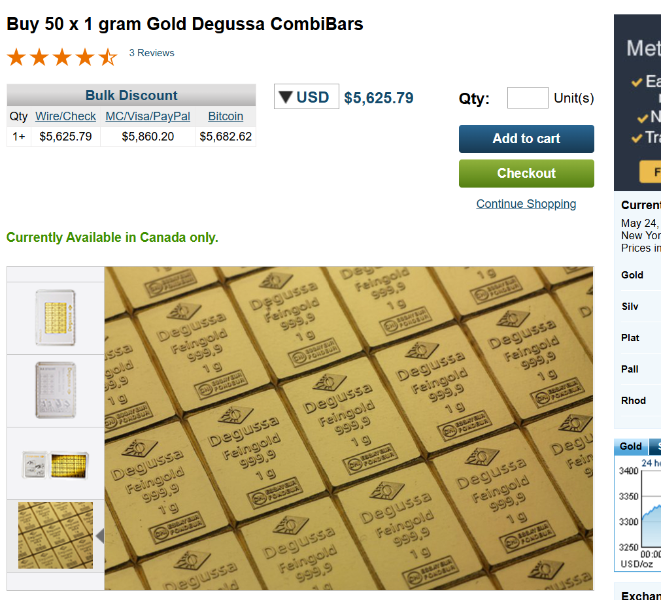Select the silver-backed CombiBar thumbnail
This screenshot has width=661, height=600.
(55, 390)
